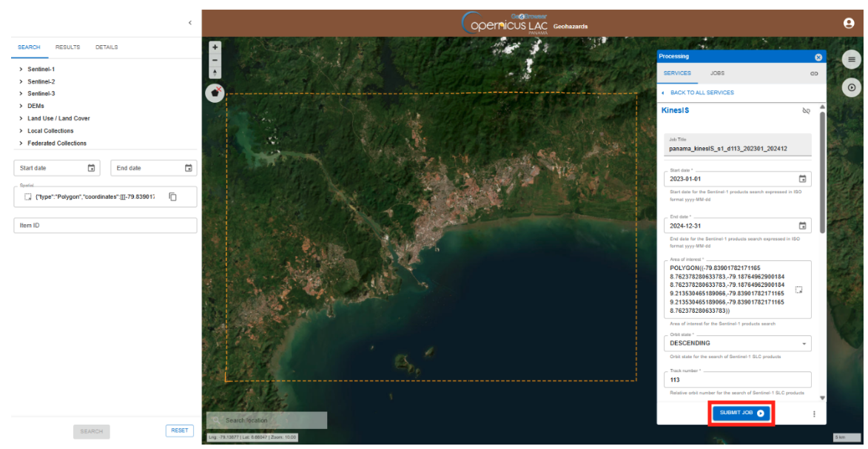Toggle the KinesIS unlink icon
Viewport: 868px width, 449px height.
coord(807,111)
